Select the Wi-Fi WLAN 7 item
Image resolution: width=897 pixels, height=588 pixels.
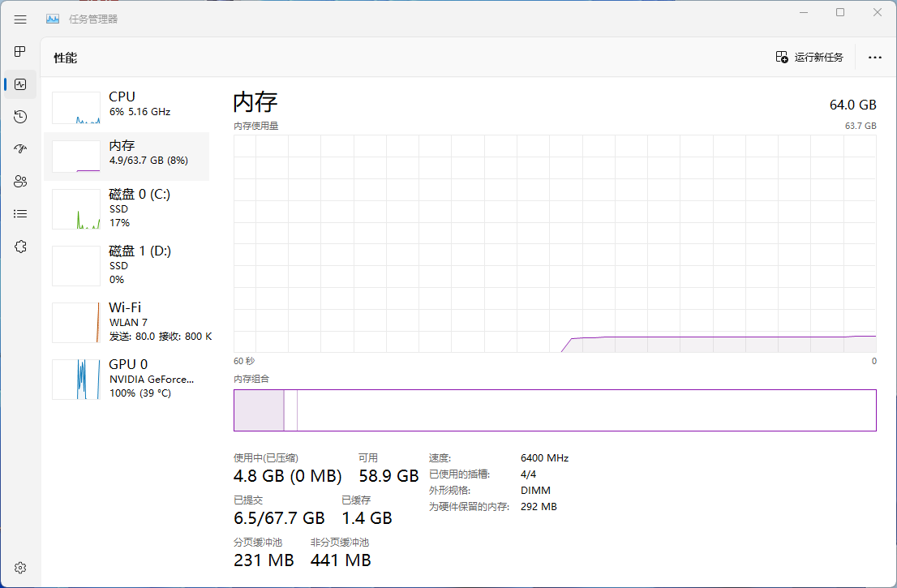tap(127, 323)
